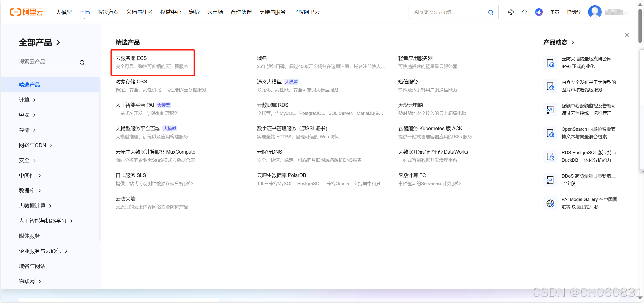The image size is (644, 303).
Task: Open the 大模型 top menu
Action: point(64,12)
